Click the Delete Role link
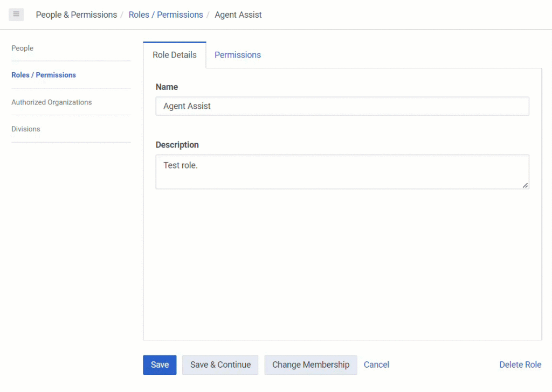 pos(520,365)
